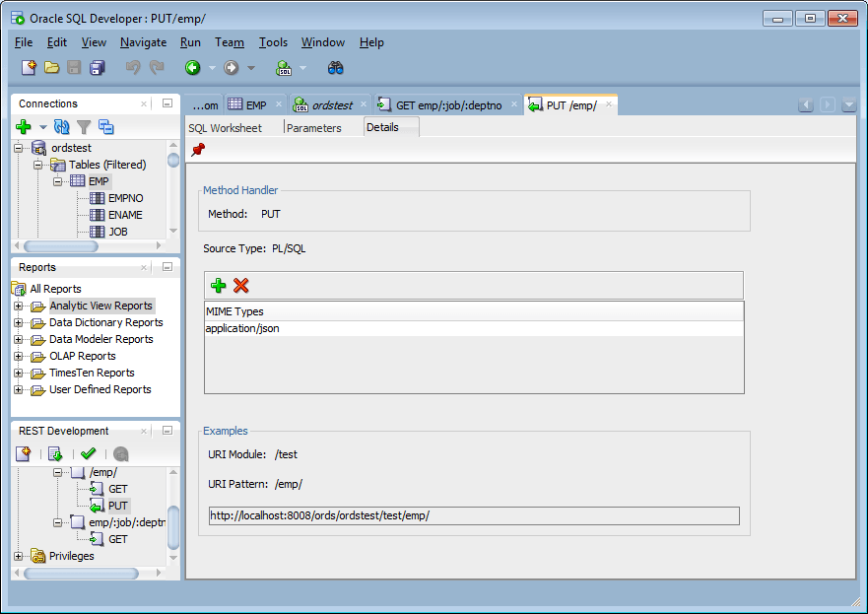This screenshot has width=868, height=614.
Task: Switch to the Parameters tab
Action: click(314, 128)
